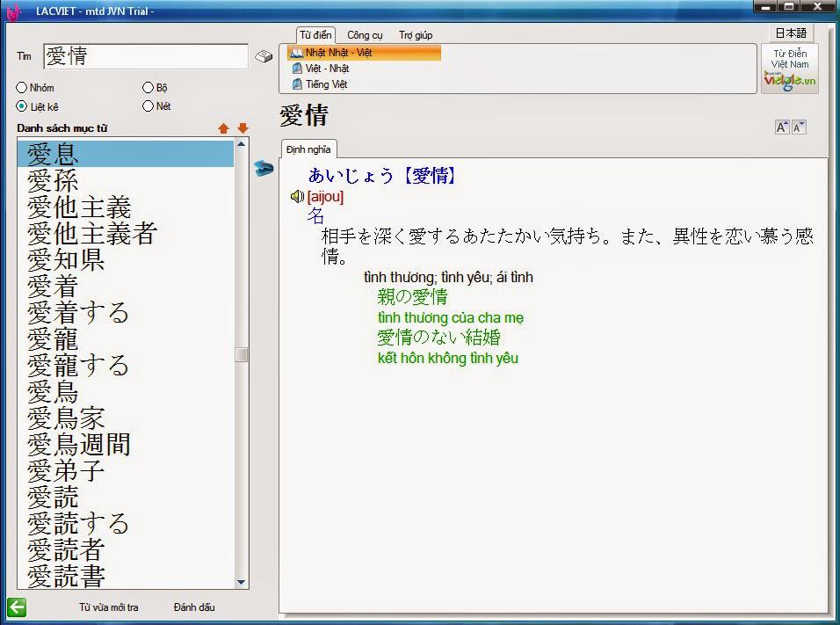Viewport: 840px width, 625px height.
Task: Click the Đánh dấu bookmark button
Action: click(x=194, y=607)
